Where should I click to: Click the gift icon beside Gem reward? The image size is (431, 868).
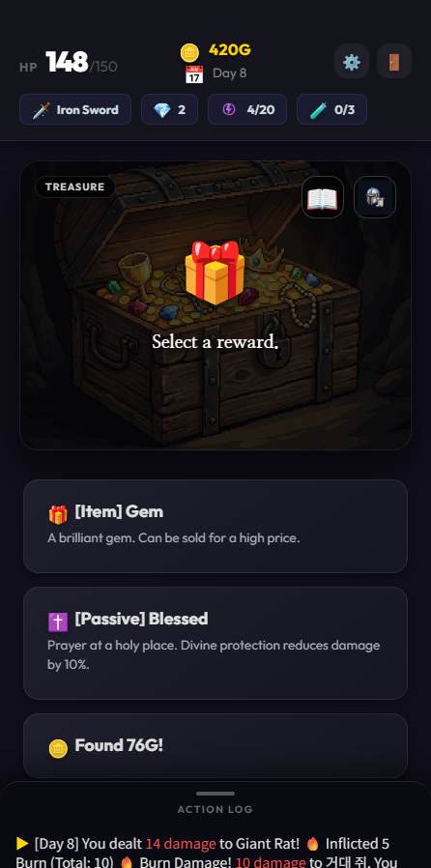tap(58, 515)
